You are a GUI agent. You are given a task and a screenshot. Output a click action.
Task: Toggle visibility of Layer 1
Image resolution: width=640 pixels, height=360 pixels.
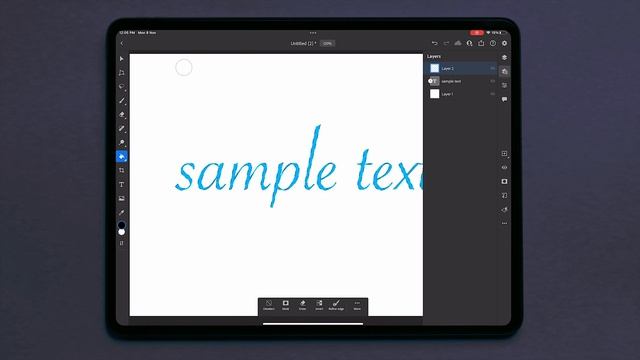click(493, 94)
